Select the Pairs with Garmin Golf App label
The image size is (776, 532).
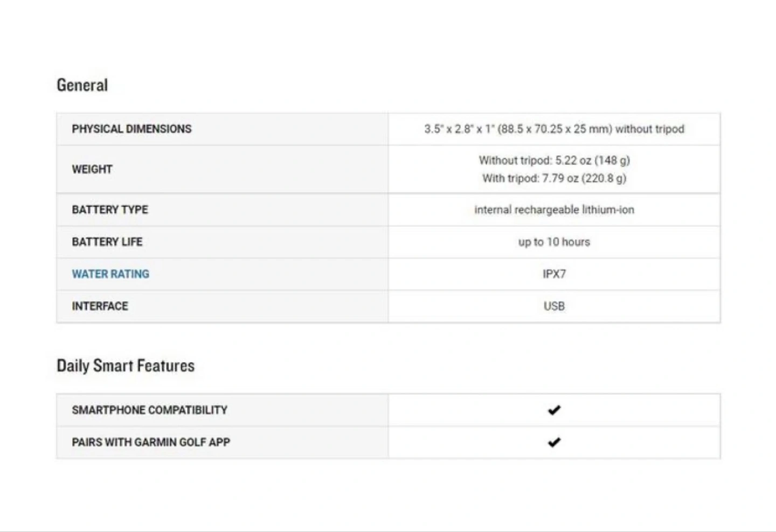[151, 443]
